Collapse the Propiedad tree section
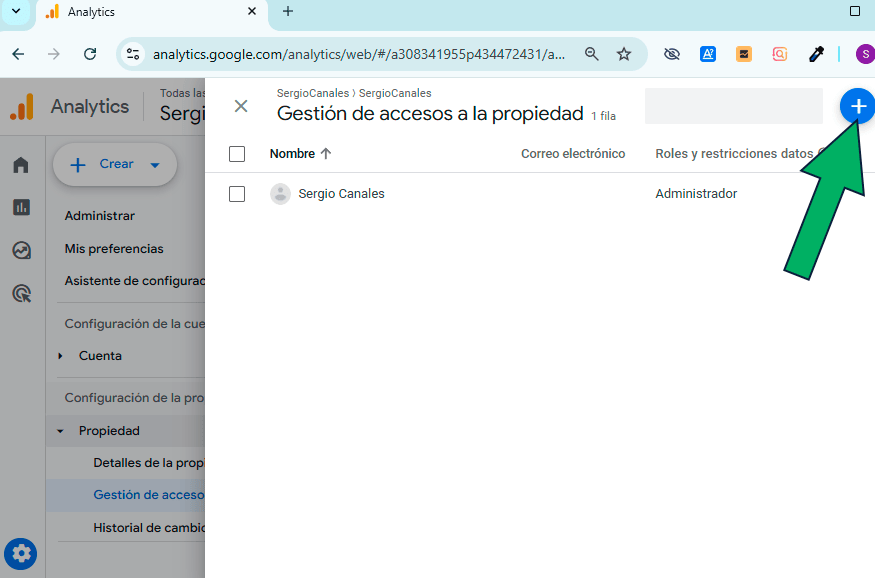This screenshot has height=578, width=875. pos(60,431)
